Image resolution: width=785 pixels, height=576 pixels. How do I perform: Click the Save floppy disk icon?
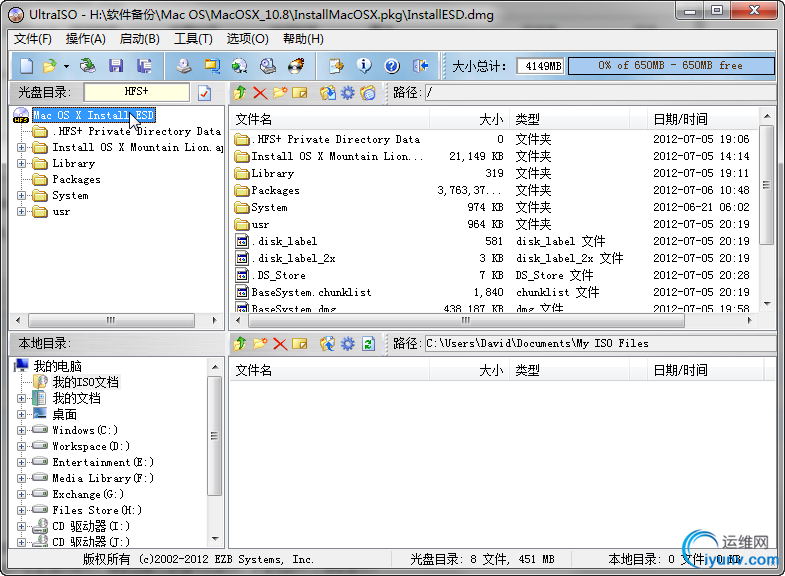click(x=116, y=66)
